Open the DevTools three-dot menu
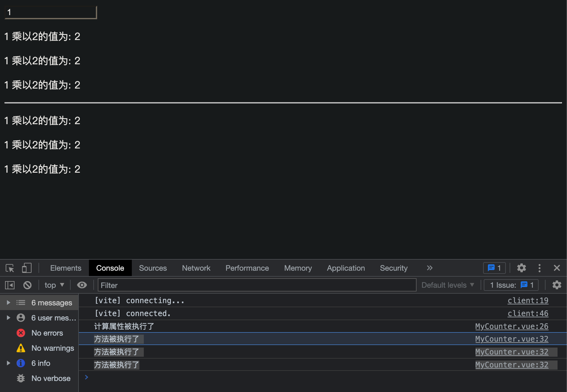Screen dimensions: 567x392 coord(540,268)
